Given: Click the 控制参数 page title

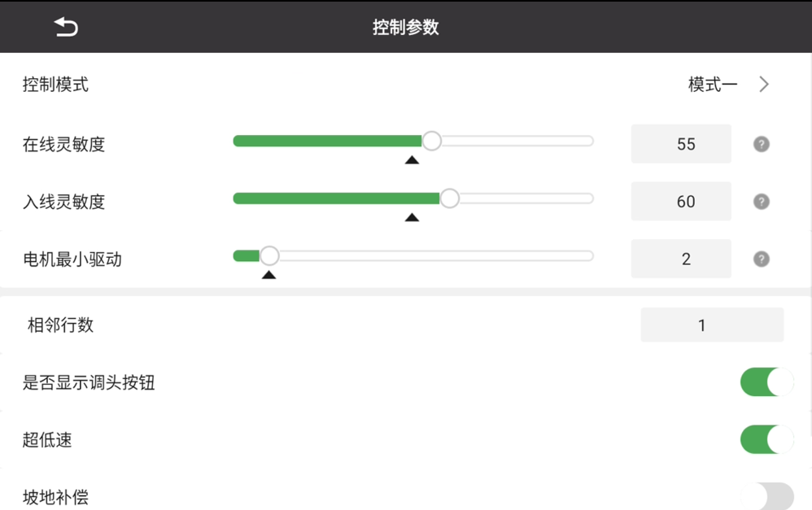Looking at the screenshot, I should 405,27.
